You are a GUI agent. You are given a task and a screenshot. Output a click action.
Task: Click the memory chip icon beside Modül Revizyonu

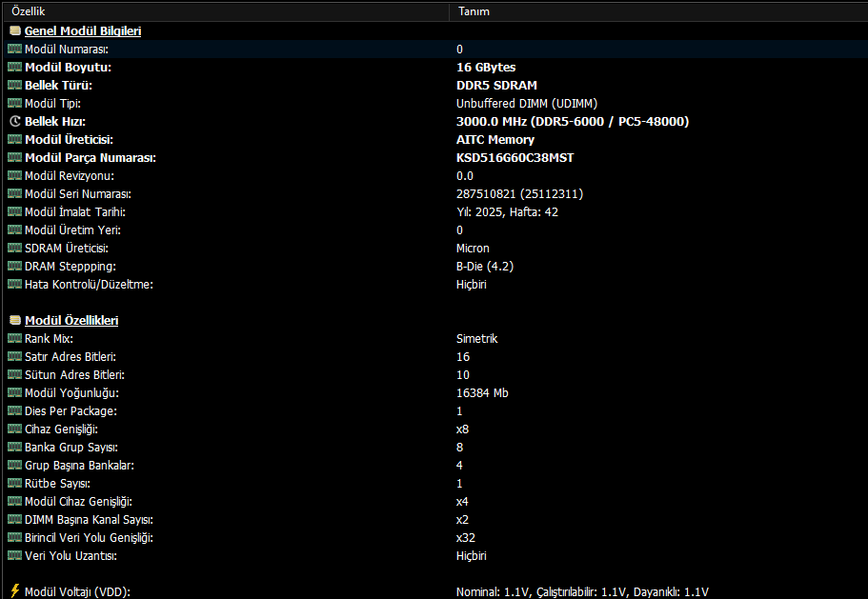tap(15, 176)
